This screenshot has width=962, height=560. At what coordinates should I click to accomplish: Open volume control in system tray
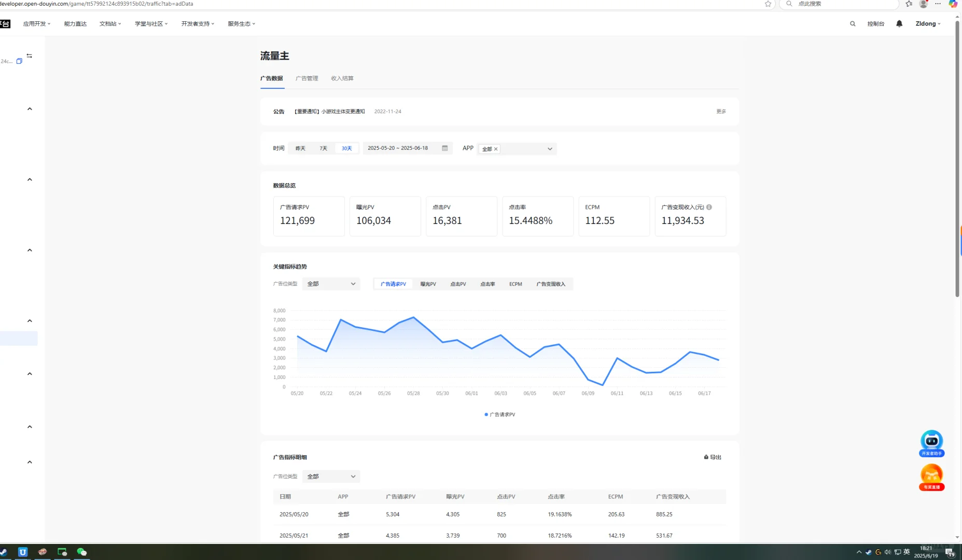click(888, 552)
